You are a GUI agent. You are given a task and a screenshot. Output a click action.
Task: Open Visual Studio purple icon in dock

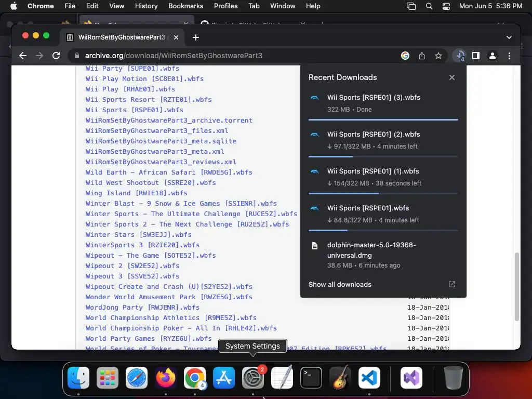tap(411, 378)
